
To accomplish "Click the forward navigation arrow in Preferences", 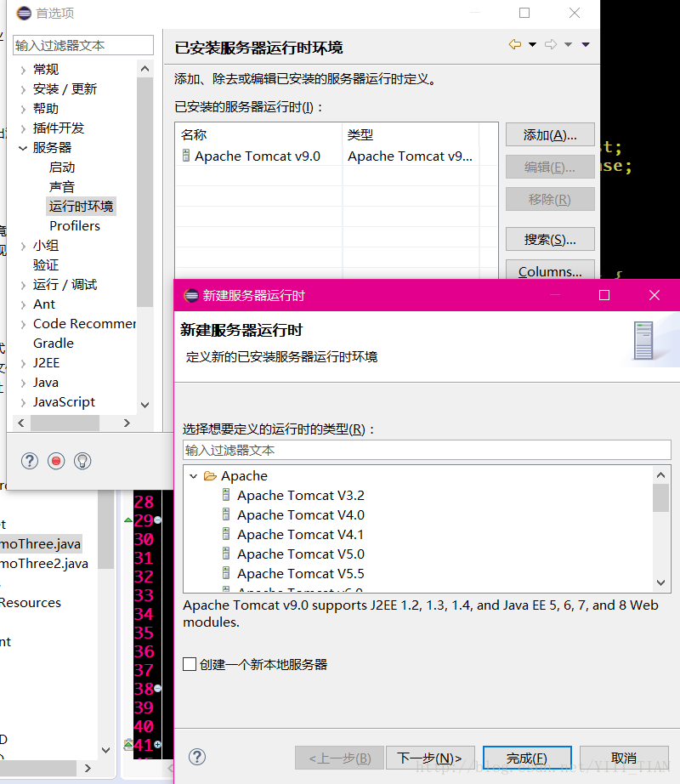I will pos(551,44).
